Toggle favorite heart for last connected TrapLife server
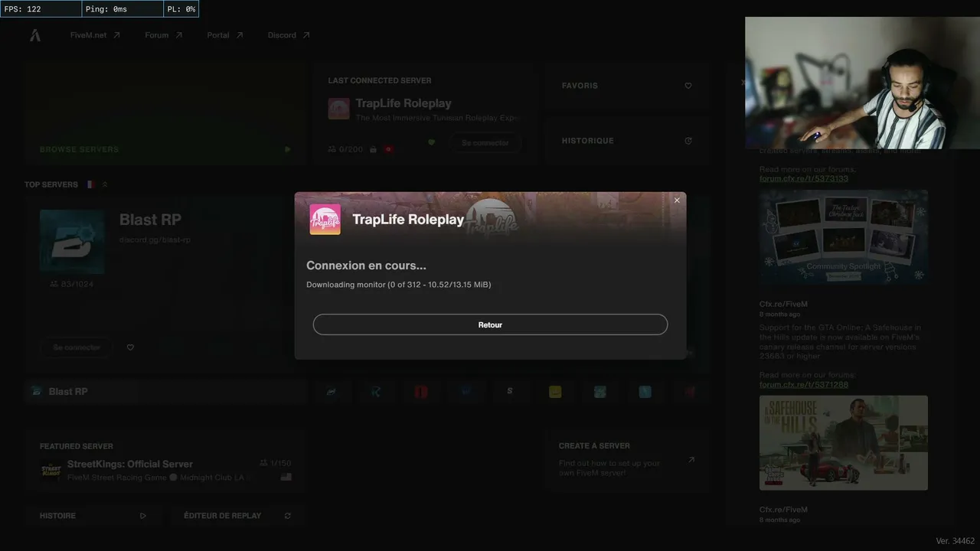The width and height of the screenshot is (980, 551). pos(431,142)
